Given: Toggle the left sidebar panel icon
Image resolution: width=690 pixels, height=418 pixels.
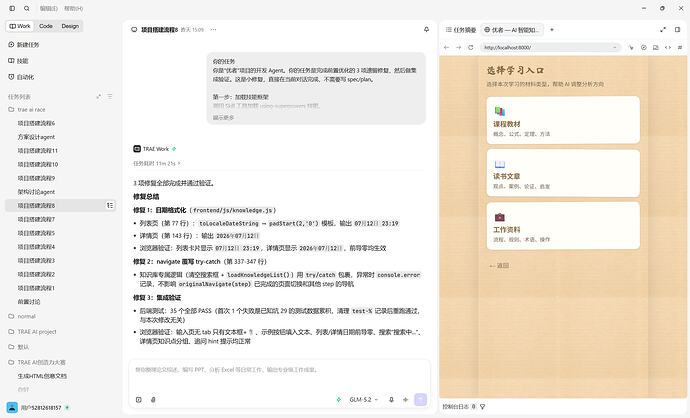Looking at the screenshot, I should (x=12, y=8).
